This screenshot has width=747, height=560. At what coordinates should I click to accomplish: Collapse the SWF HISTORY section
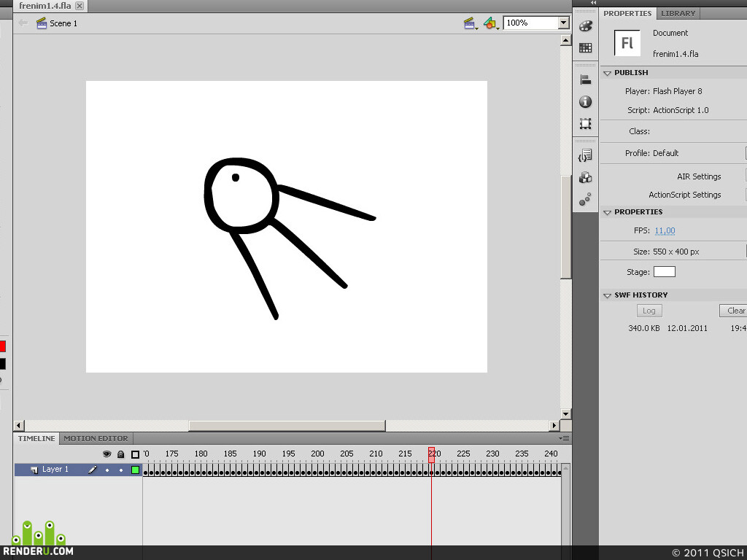coord(608,295)
